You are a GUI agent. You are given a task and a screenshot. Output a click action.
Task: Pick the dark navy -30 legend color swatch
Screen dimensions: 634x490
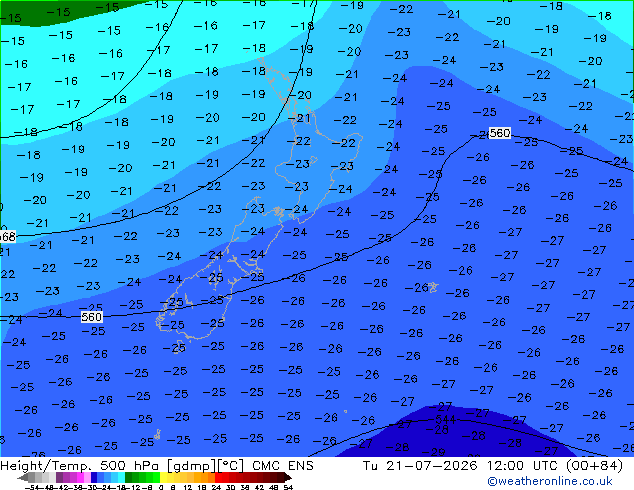pos(94,477)
